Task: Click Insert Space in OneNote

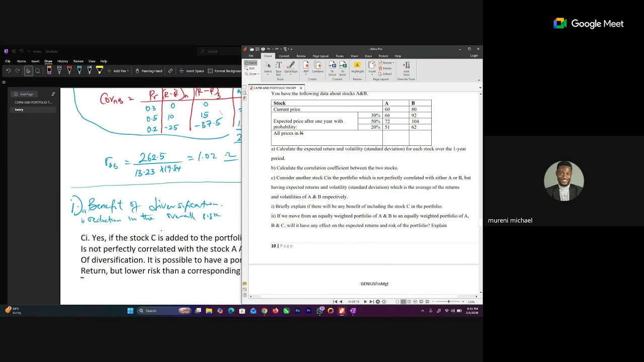Action: click(192, 71)
